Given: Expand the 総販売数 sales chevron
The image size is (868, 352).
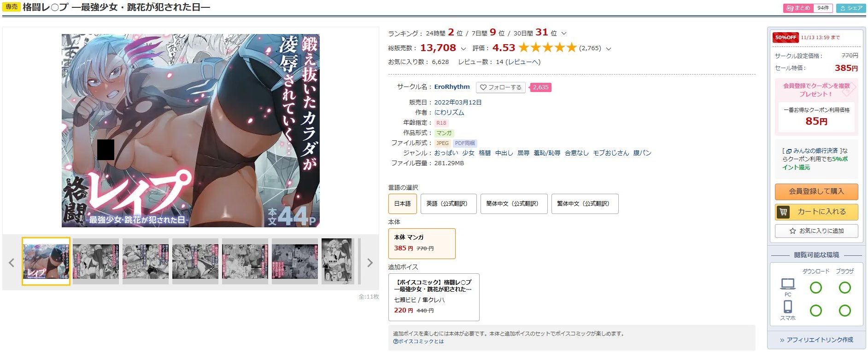Looking at the screenshot, I should 463,48.
